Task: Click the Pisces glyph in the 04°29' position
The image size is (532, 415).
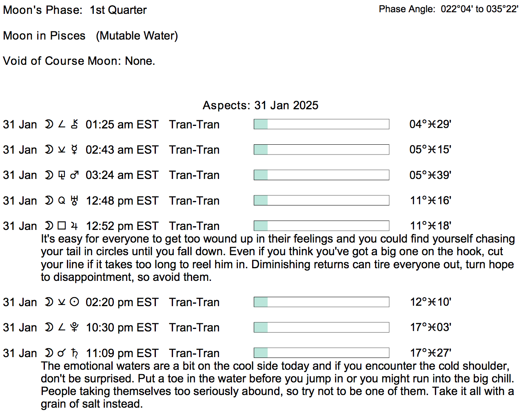Action: (432, 124)
